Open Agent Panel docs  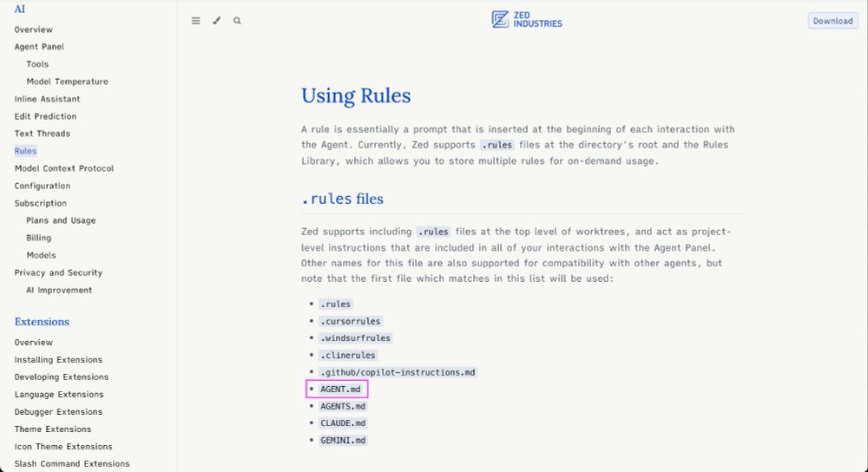tap(39, 47)
